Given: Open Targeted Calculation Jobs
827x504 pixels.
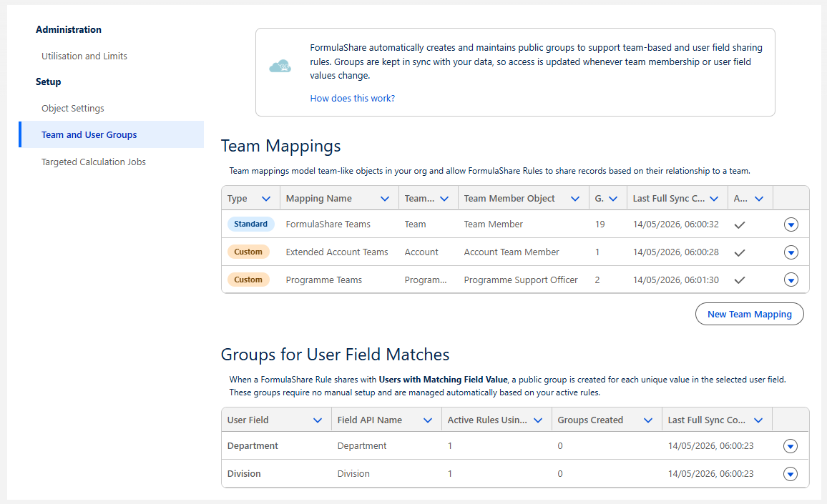Looking at the screenshot, I should tap(93, 162).
